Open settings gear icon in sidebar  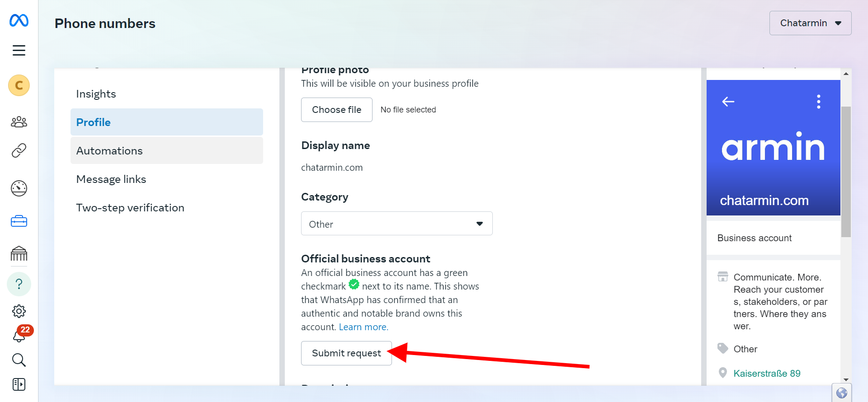pos(19,311)
